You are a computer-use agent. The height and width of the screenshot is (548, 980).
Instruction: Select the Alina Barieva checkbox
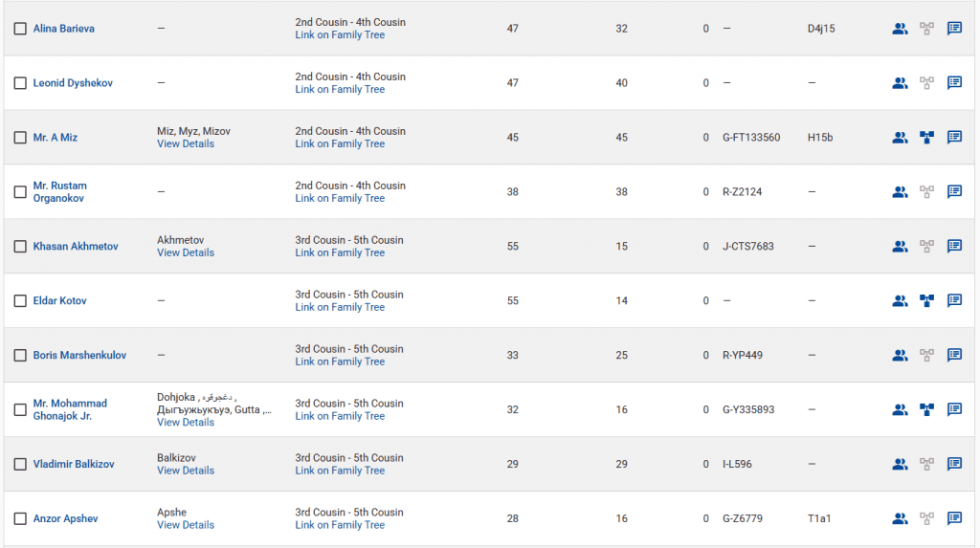tap(20, 29)
